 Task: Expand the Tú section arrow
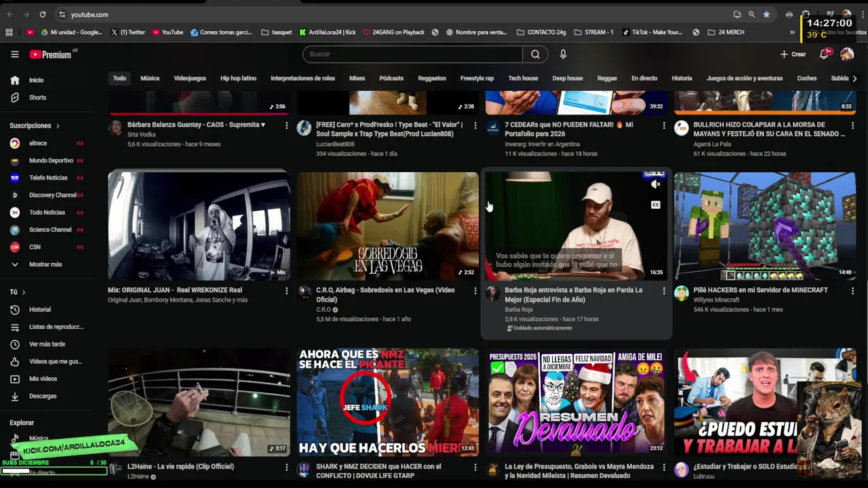tap(24, 292)
